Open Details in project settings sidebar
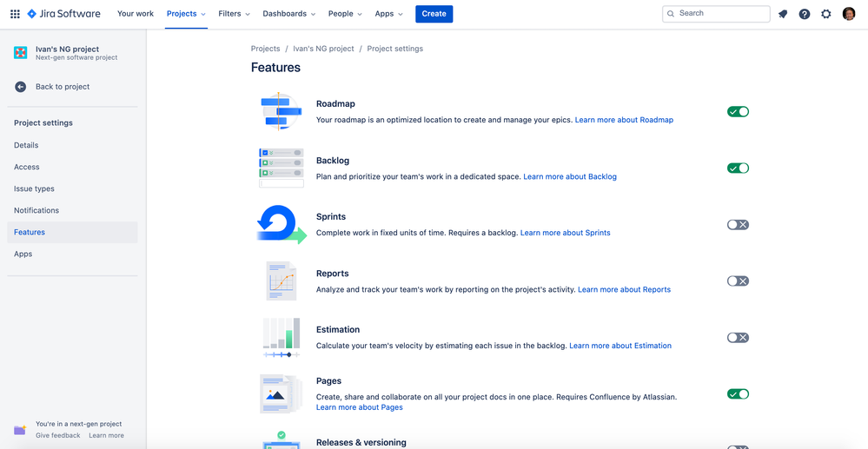This screenshot has width=868, height=449. [x=72, y=145]
